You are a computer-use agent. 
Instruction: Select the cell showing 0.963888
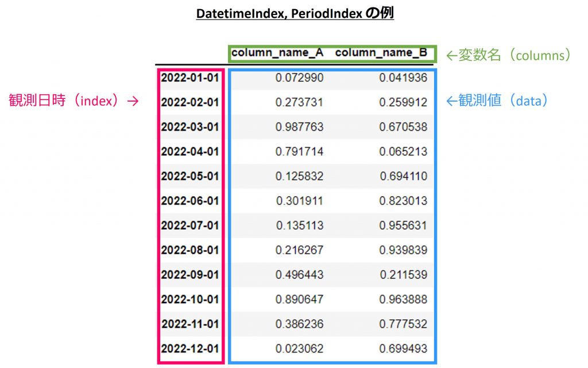403,300
